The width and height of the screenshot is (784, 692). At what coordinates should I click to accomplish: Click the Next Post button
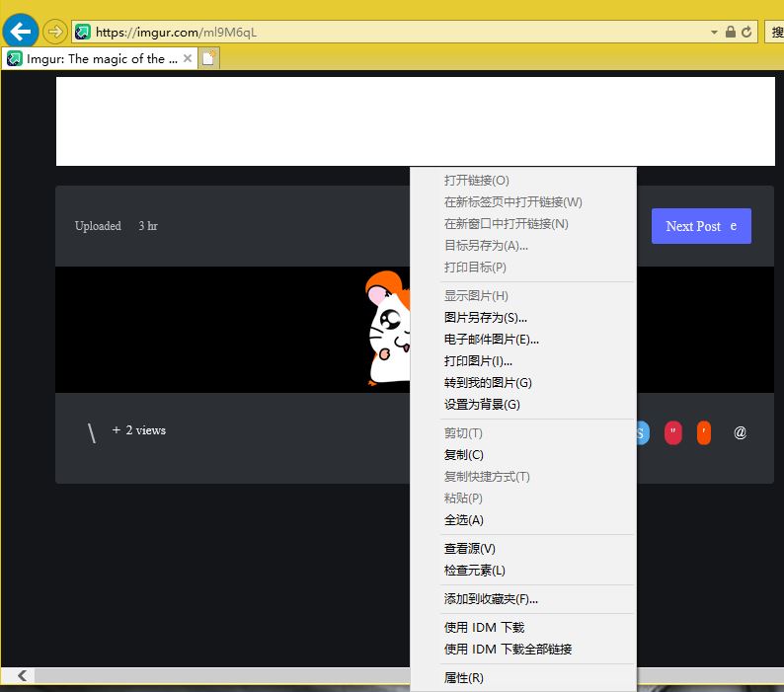(701, 226)
